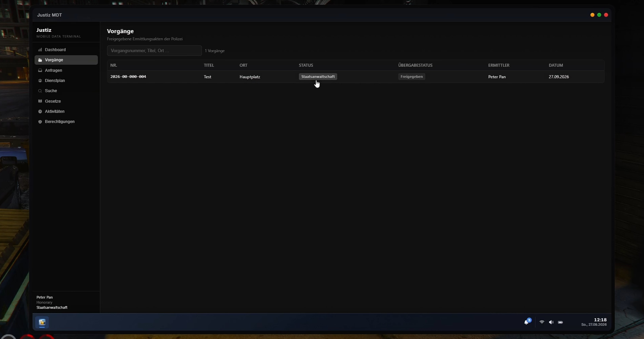
Task: Open case 2026-00-000-004
Action: (128, 77)
